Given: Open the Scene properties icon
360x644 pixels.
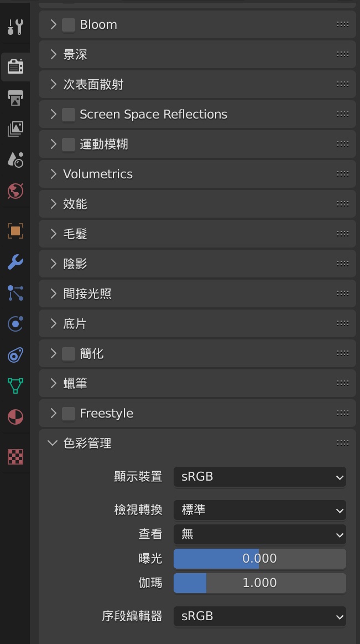Looking at the screenshot, I should coord(15,160).
